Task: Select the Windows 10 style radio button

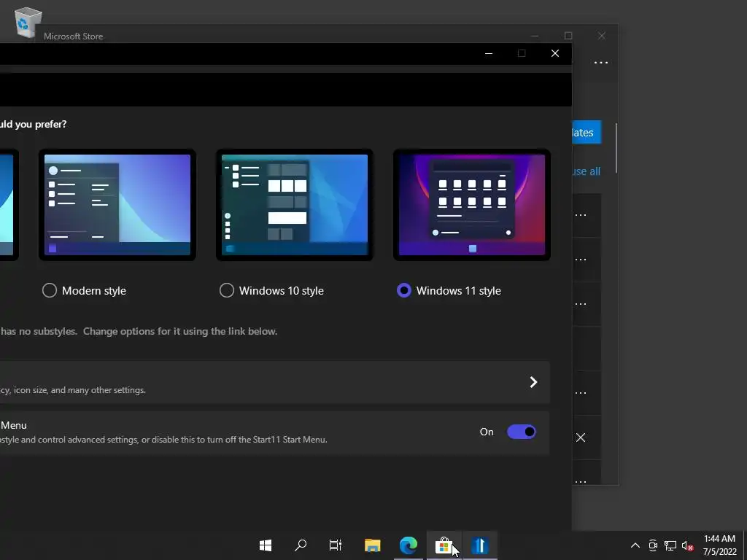Action: click(x=227, y=290)
